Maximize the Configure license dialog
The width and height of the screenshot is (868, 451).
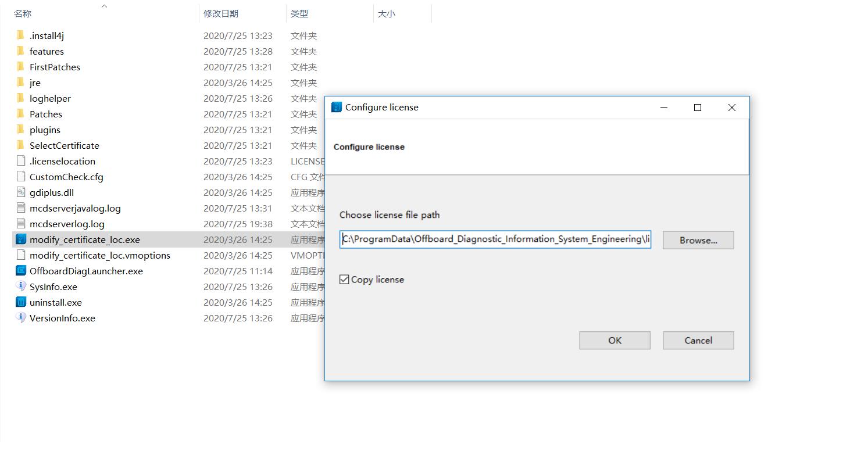698,108
